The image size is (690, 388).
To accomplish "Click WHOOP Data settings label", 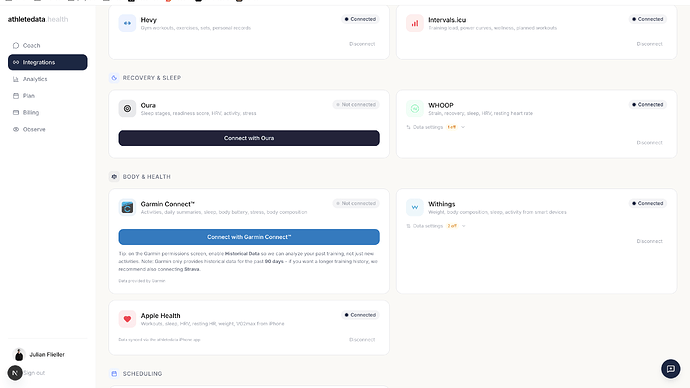I will [428, 127].
